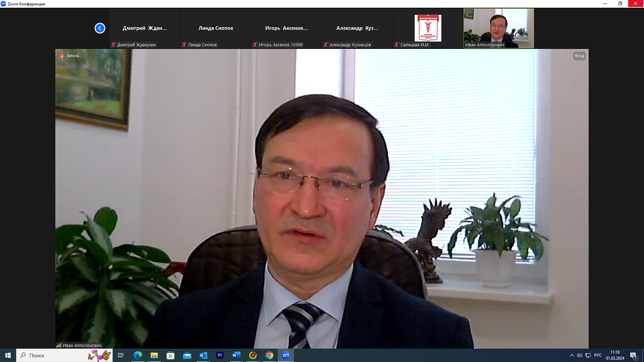Image resolution: width=644 pixels, height=362 pixels.
Task: Open the Windows Start menu
Action: click(8, 355)
